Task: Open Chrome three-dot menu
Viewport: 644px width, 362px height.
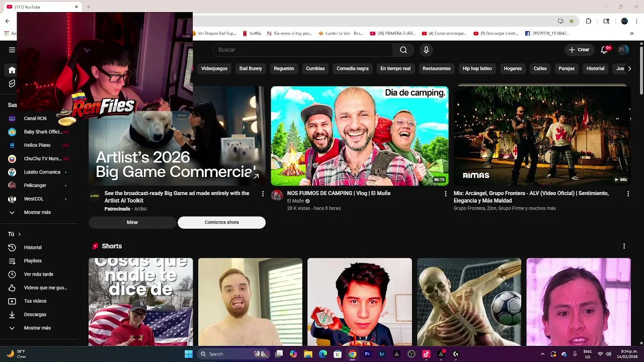Action: click(637, 21)
